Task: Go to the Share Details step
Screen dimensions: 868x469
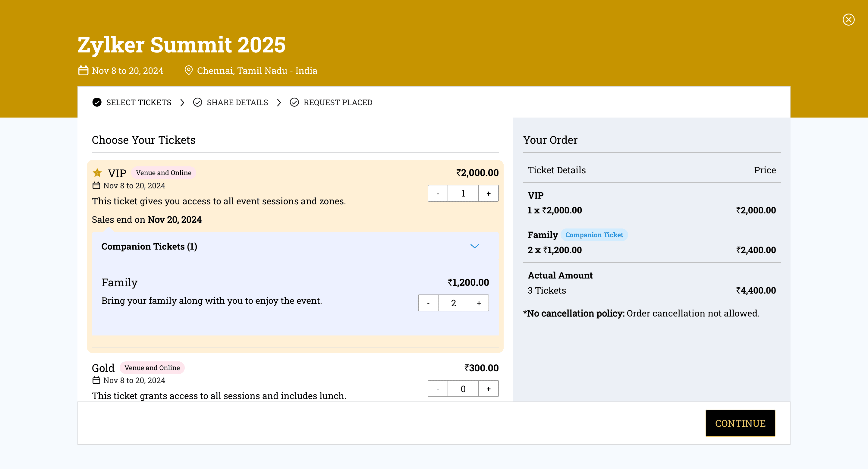Action: pyautogui.click(x=740, y=423)
